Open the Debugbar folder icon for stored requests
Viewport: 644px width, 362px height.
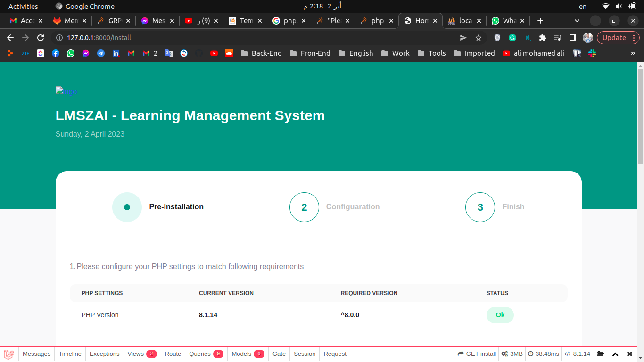600,354
